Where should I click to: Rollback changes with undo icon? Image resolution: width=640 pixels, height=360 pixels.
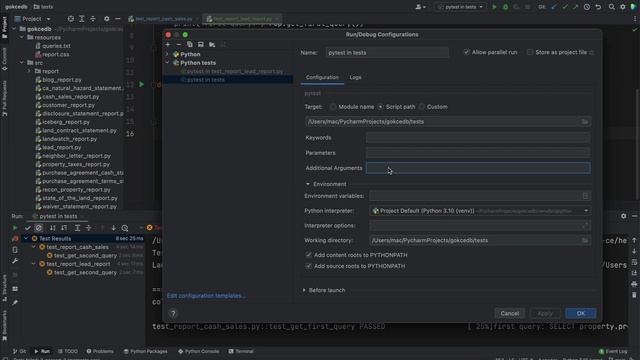pos(598,7)
